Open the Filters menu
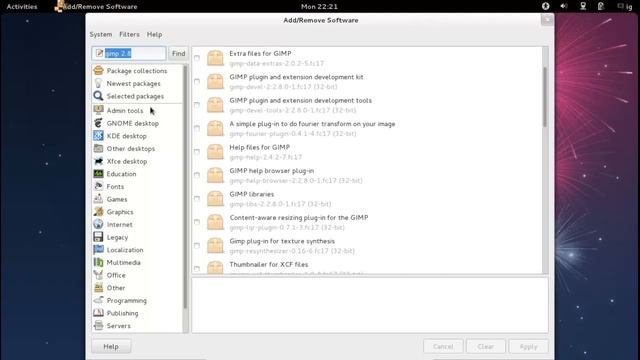 point(129,34)
